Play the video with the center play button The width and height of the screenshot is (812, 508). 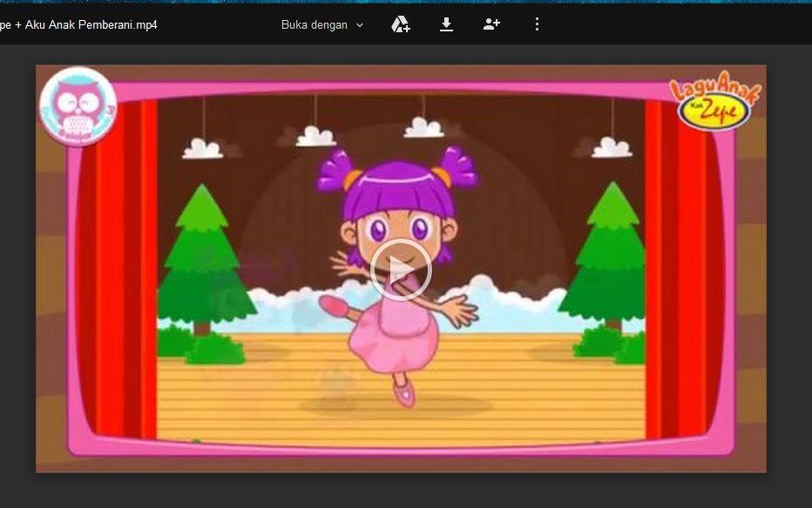click(401, 270)
